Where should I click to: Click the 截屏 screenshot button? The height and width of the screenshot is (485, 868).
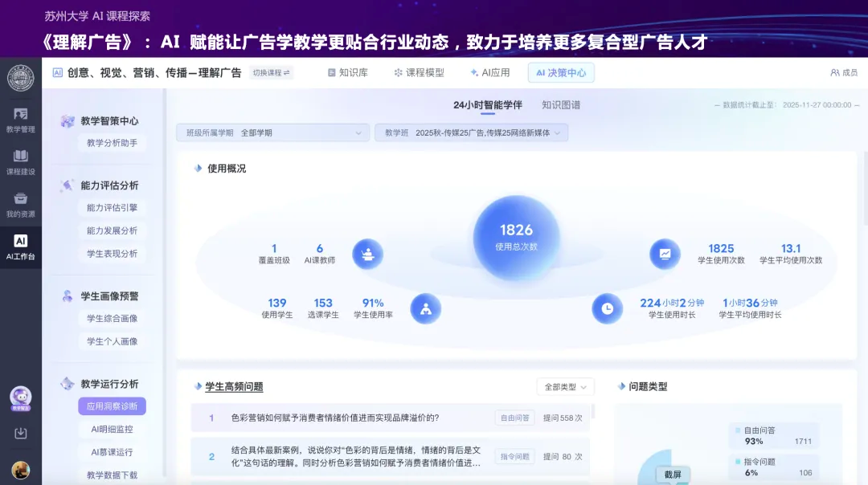click(673, 475)
